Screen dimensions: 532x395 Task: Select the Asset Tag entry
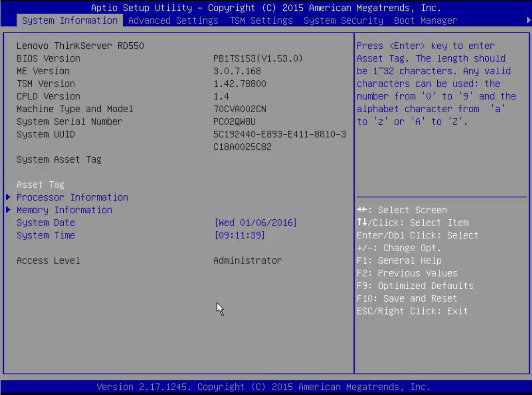tap(41, 185)
